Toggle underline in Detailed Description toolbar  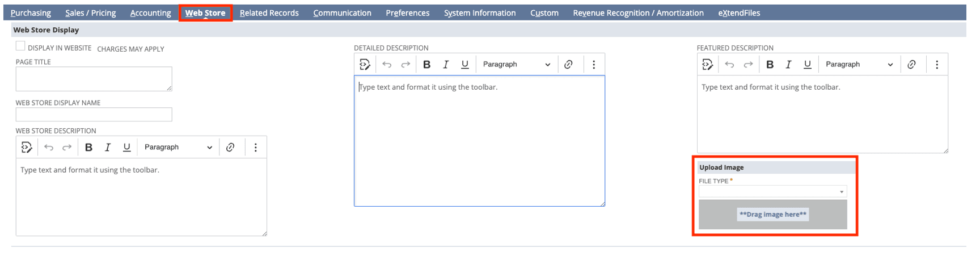click(x=465, y=65)
